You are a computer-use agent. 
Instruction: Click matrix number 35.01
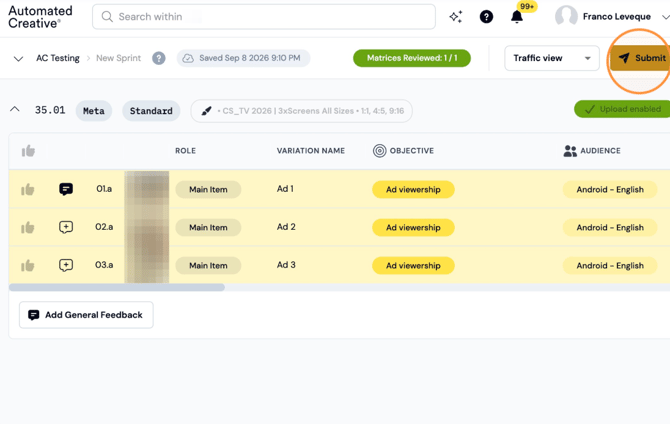coord(50,110)
